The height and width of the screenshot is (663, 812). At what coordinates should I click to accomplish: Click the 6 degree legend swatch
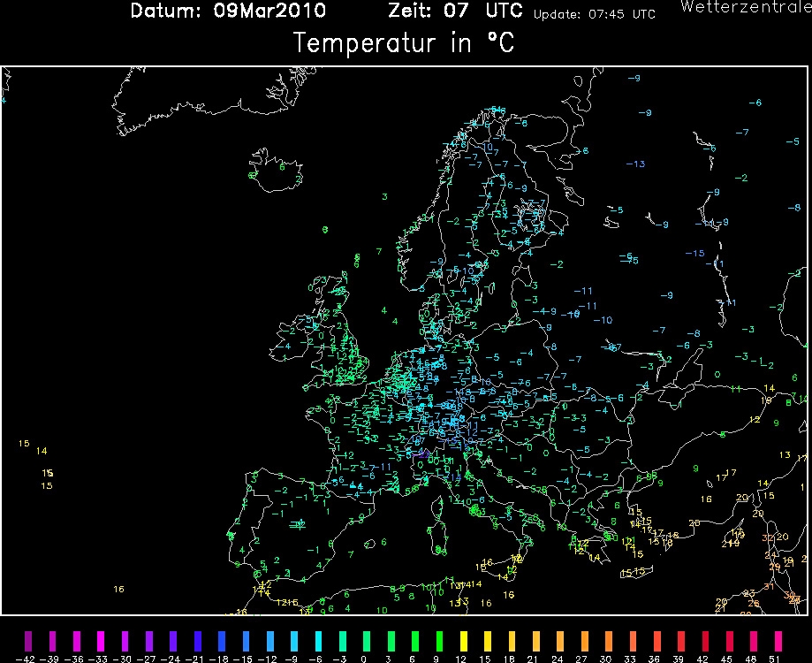tap(414, 641)
